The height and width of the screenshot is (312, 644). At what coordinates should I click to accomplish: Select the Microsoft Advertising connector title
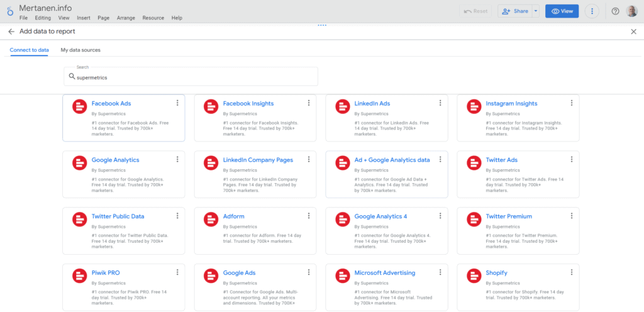tap(385, 273)
